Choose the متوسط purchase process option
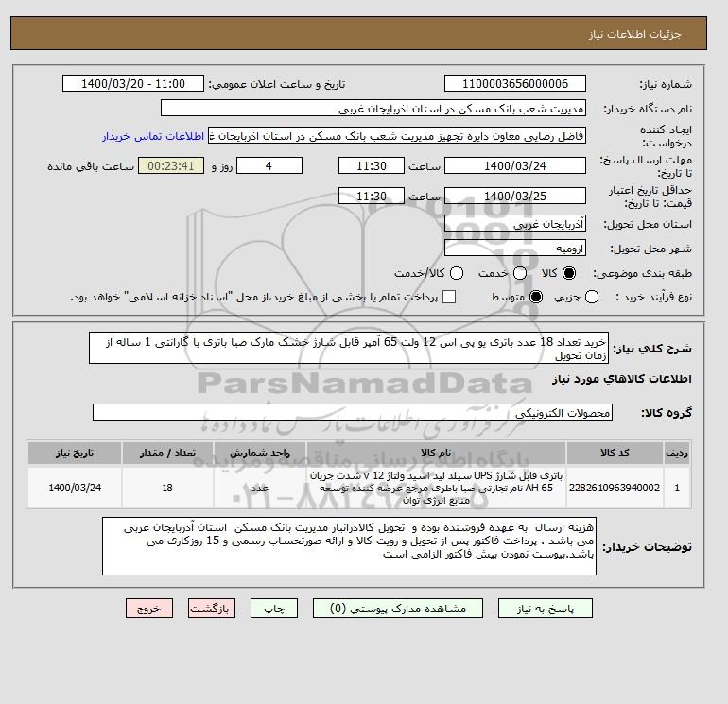728x704 pixels. point(536,297)
